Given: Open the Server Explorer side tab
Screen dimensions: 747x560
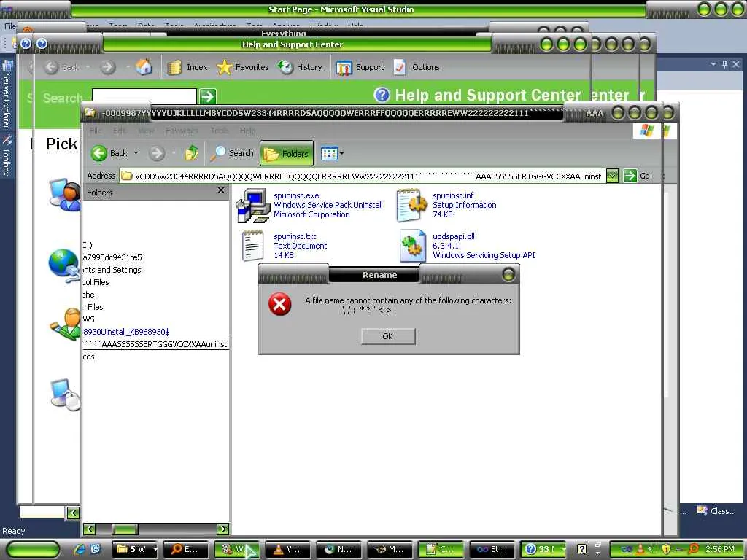Looking at the screenshot, I should (x=7, y=96).
